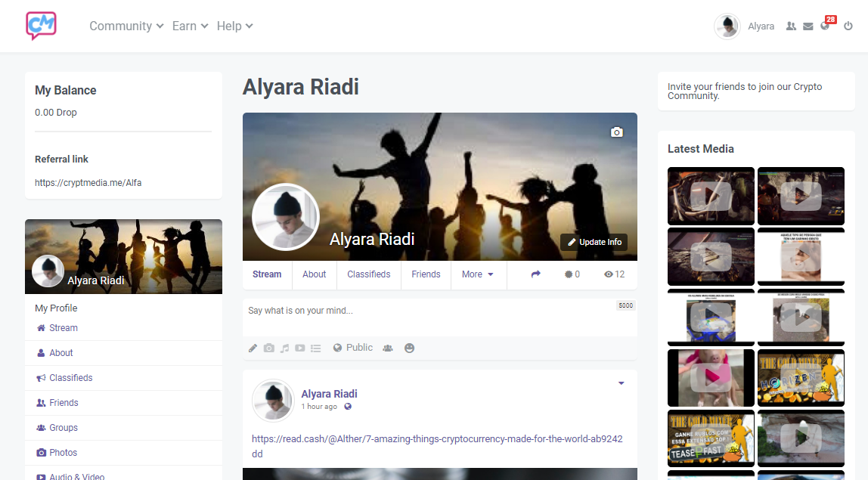Screen dimensions: 868x480
Task: Open the read.cash article link
Action: pyautogui.click(x=437, y=446)
